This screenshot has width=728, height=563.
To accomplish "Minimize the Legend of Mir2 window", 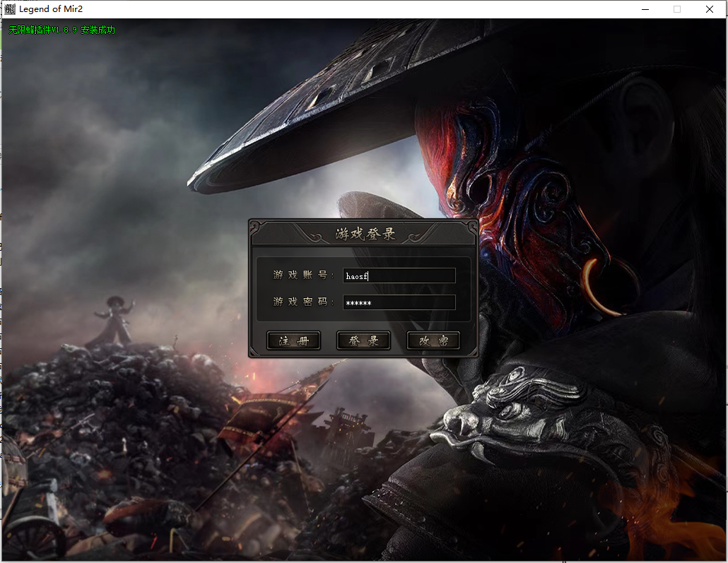I will pyautogui.click(x=645, y=9).
